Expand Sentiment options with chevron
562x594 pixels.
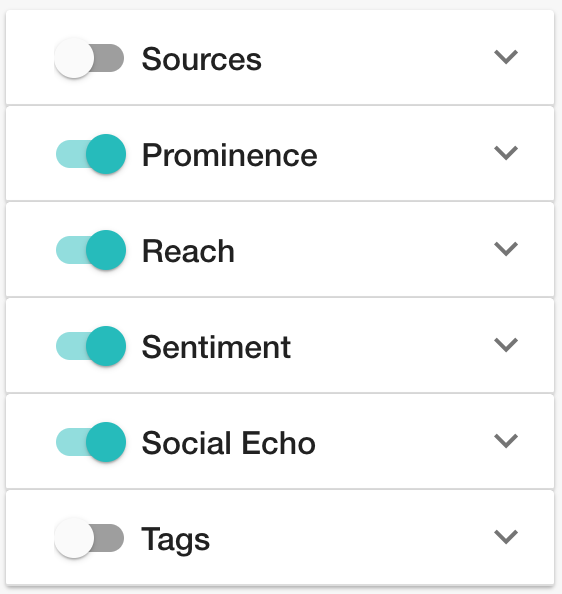tap(506, 345)
